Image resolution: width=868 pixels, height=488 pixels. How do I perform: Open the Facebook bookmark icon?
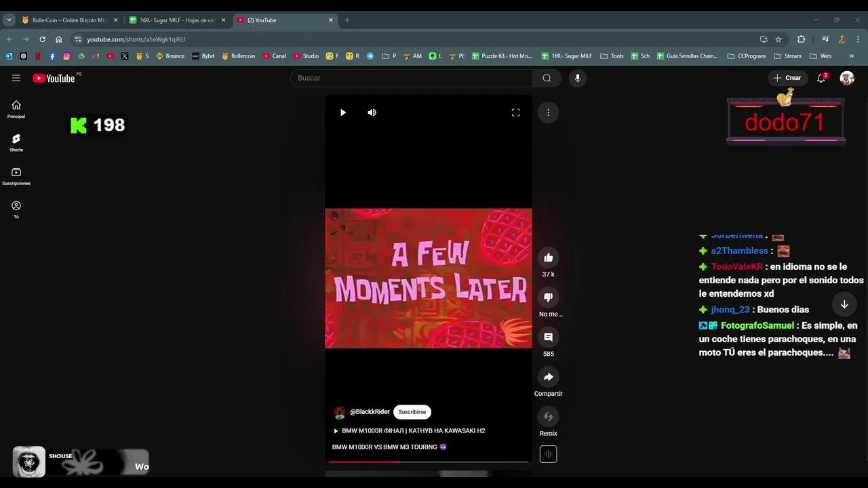pos(52,56)
